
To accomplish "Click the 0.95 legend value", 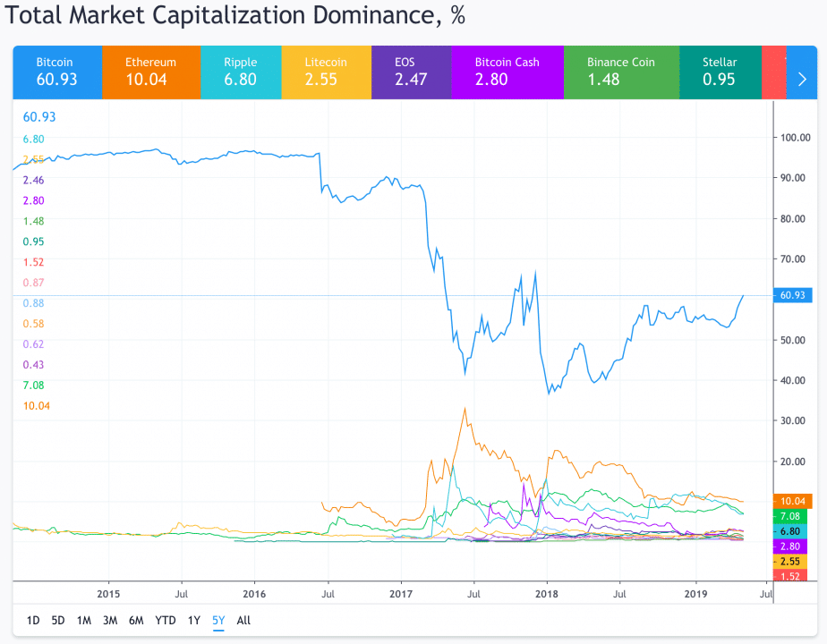I will click(x=33, y=241).
